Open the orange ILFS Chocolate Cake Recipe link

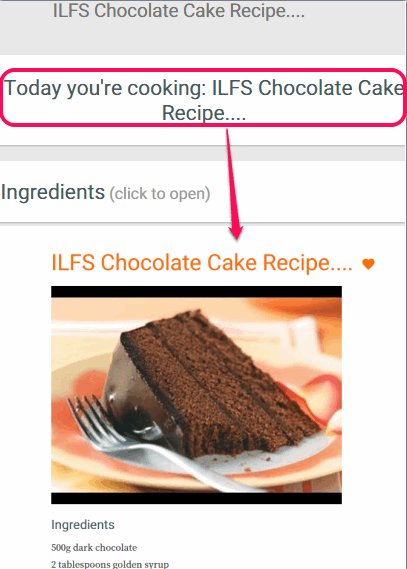point(202,263)
